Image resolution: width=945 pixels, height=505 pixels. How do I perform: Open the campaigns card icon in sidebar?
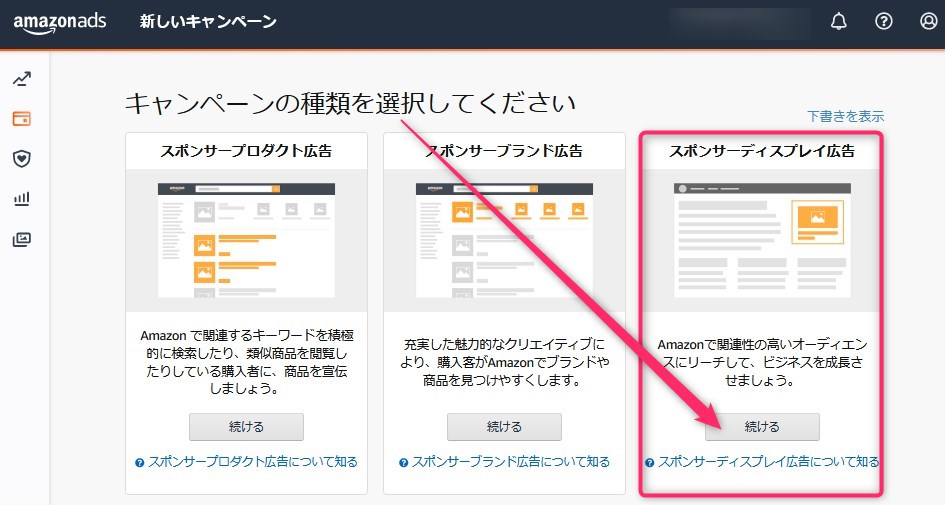pyautogui.click(x=22, y=119)
